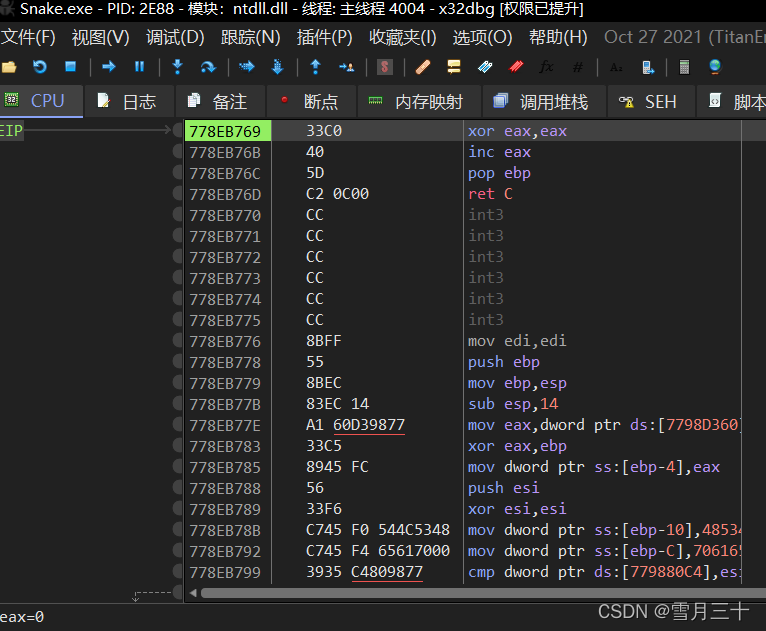Click the scrollbar left arrow

click(193, 593)
